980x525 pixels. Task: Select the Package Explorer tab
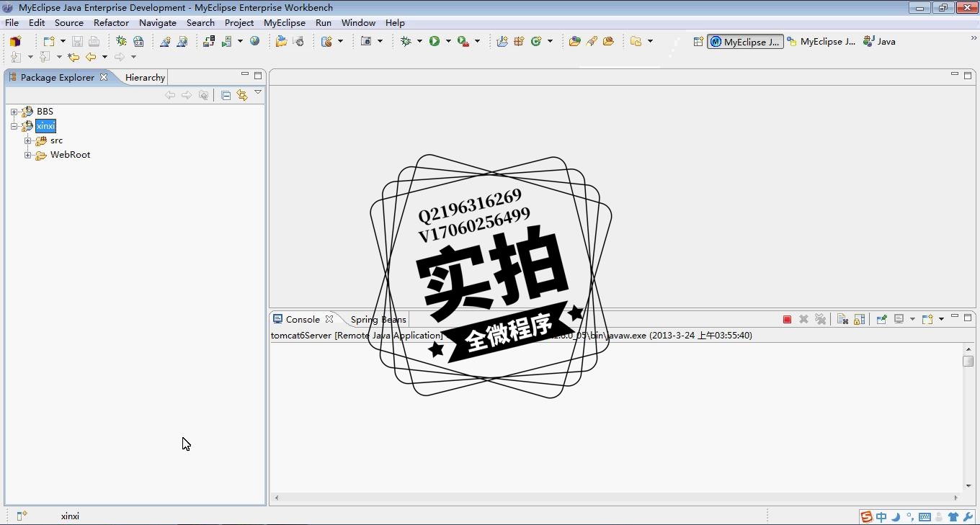coord(57,77)
